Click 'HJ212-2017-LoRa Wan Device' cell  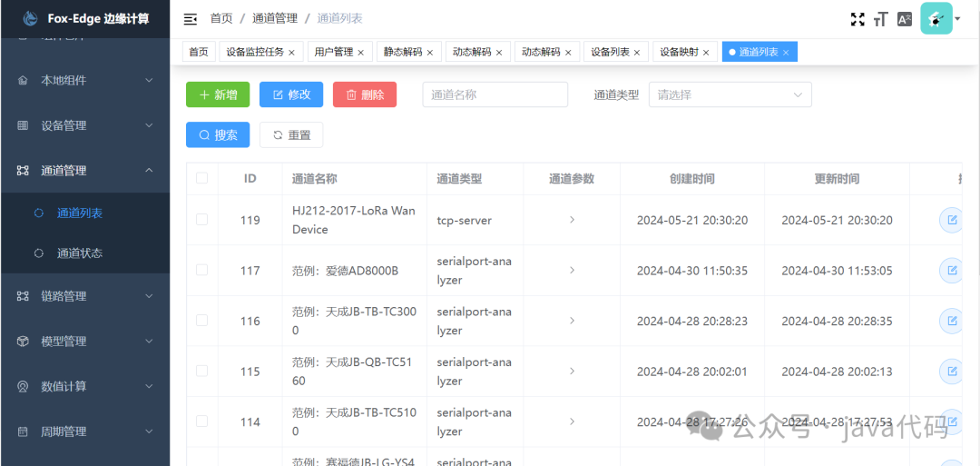[x=354, y=220]
